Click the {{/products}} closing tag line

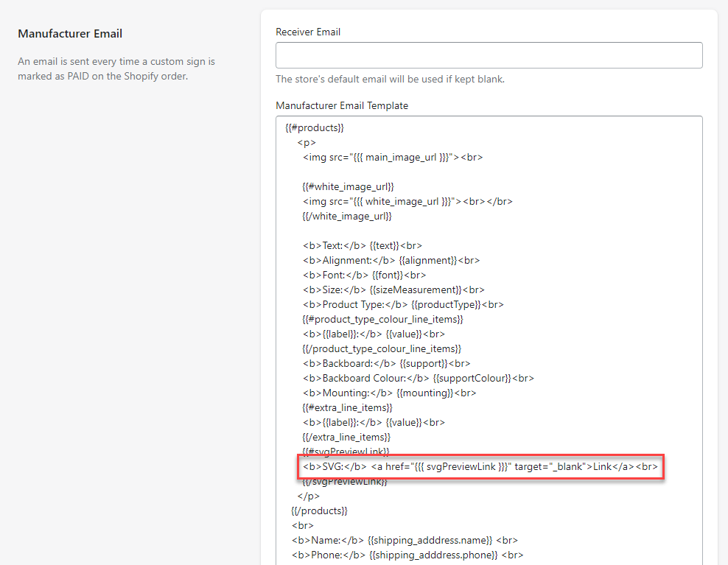click(x=319, y=510)
